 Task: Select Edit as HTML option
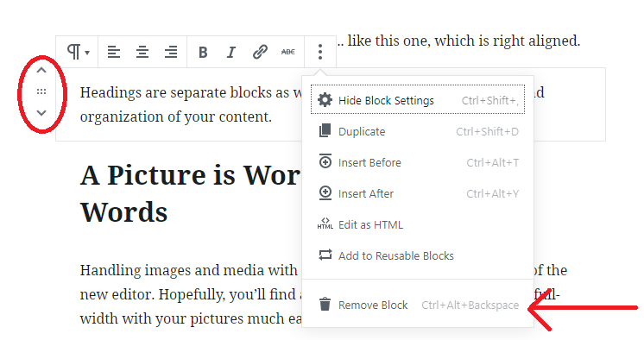click(x=418, y=224)
